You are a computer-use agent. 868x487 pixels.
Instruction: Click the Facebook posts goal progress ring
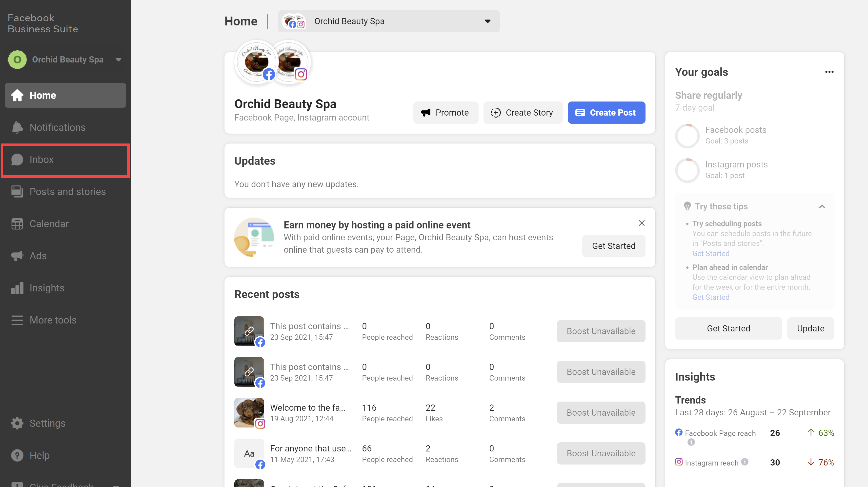(687, 136)
